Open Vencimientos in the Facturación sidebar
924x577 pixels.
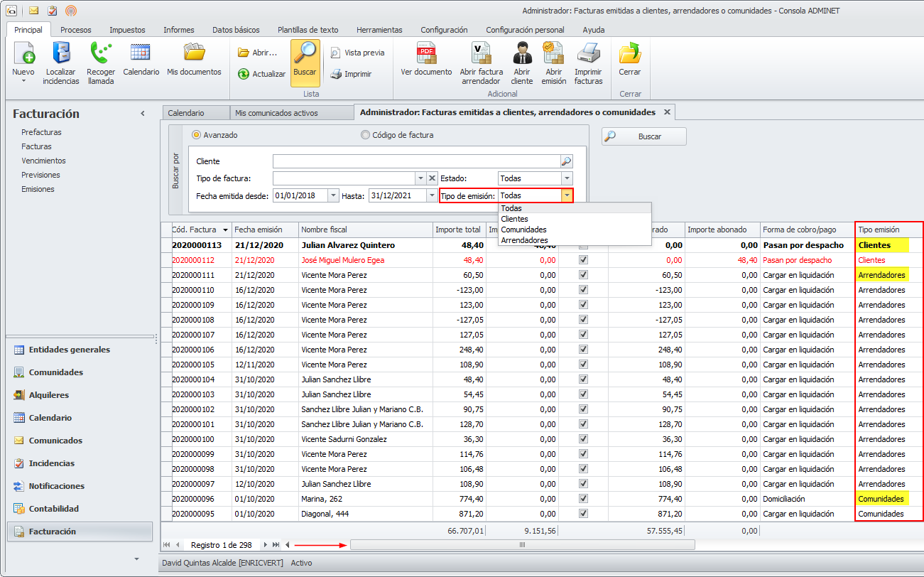pyautogui.click(x=43, y=161)
